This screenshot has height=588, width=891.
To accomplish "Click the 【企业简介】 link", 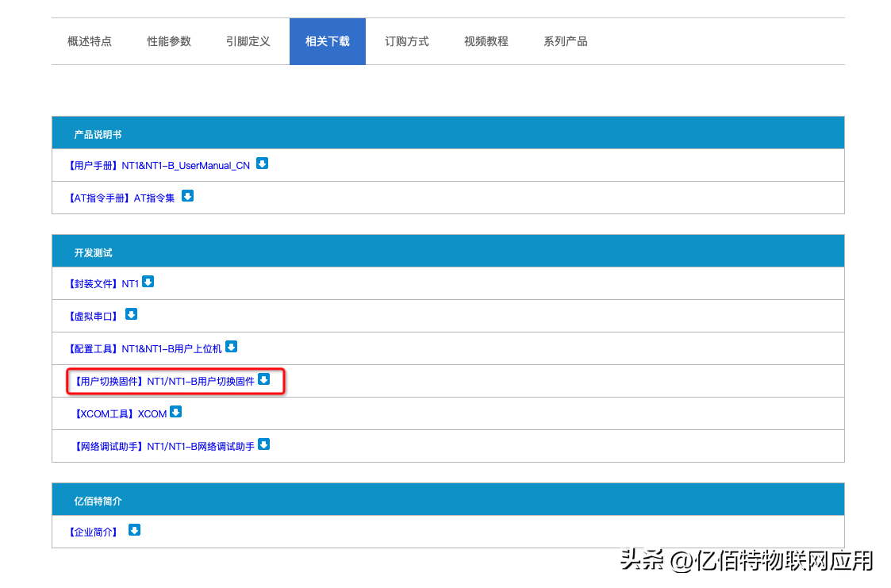I will point(89,532).
